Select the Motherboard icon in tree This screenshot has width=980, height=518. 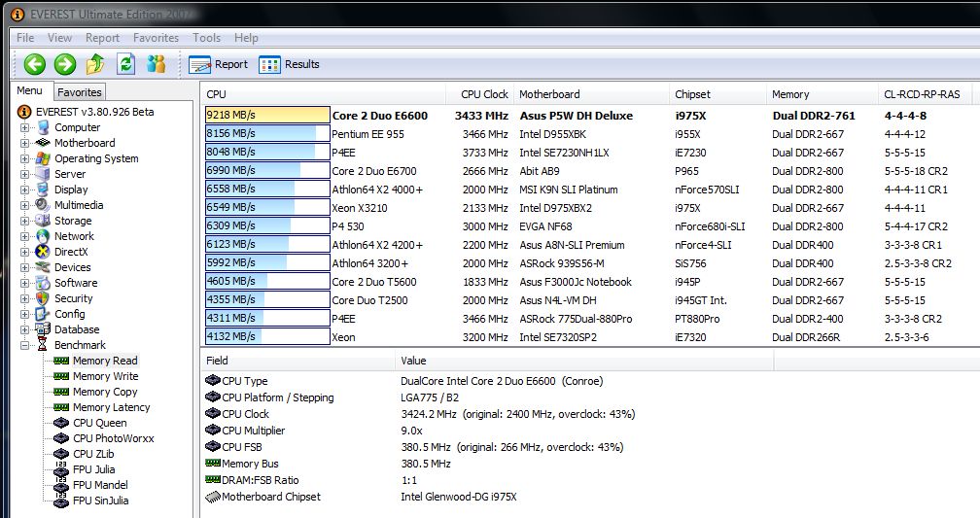point(43,143)
